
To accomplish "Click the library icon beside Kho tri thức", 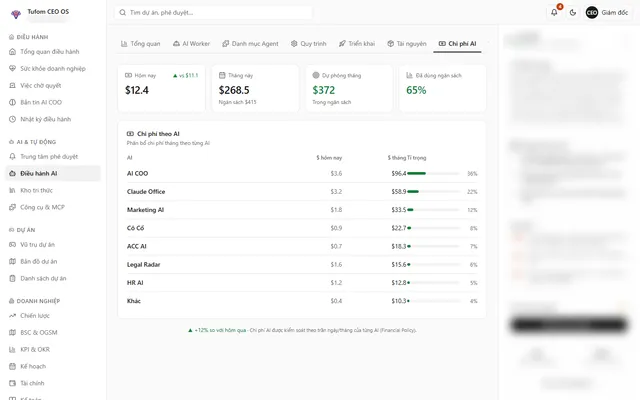I will (12, 191).
